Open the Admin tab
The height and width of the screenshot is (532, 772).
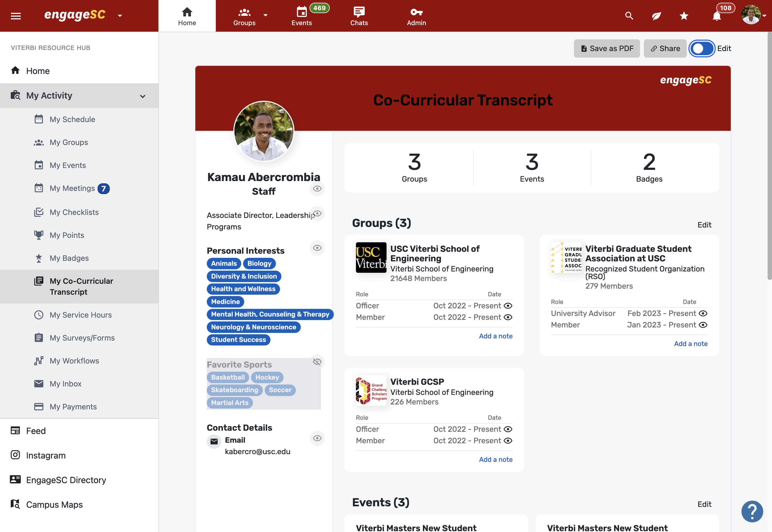pos(416,16)
